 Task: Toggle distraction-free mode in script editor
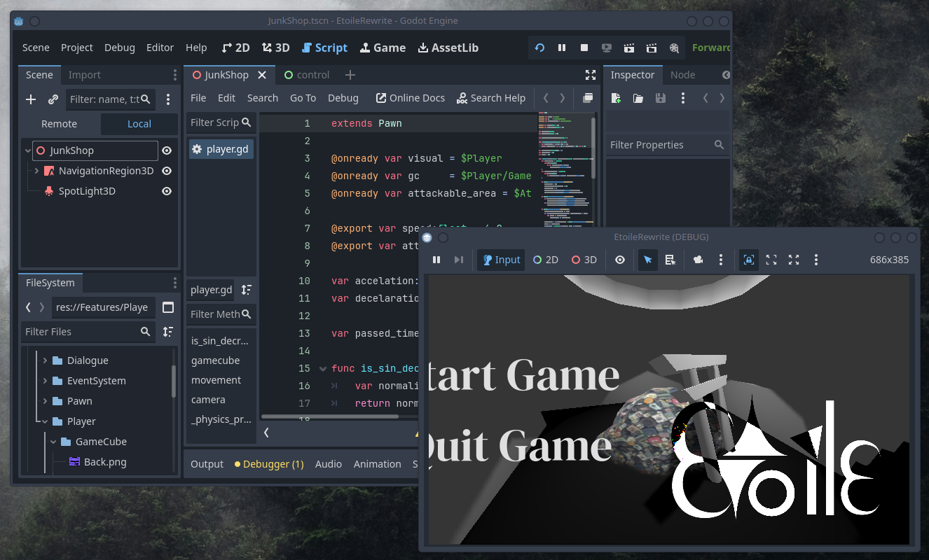591,75
